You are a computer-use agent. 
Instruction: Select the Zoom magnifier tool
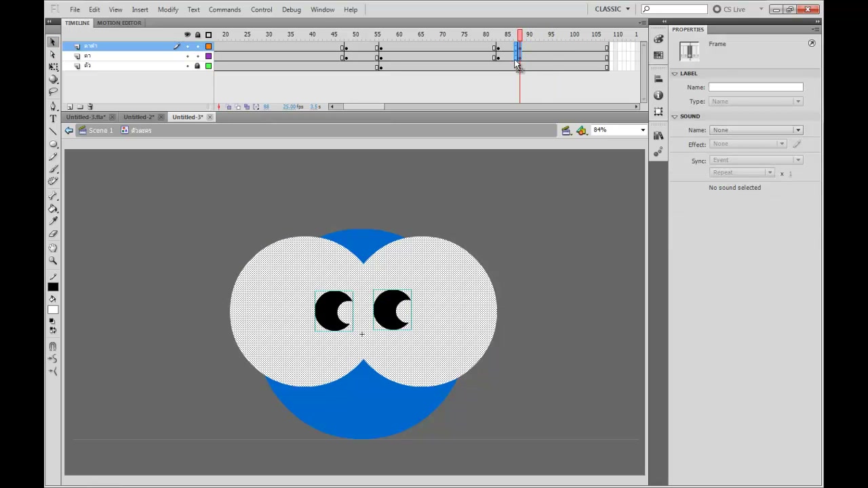53,261
